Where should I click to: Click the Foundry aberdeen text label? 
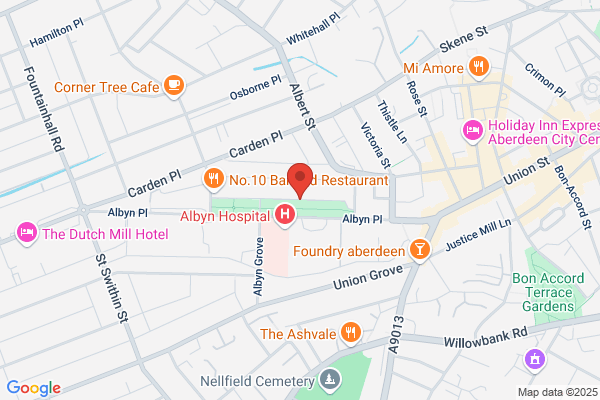coord(349,251)
